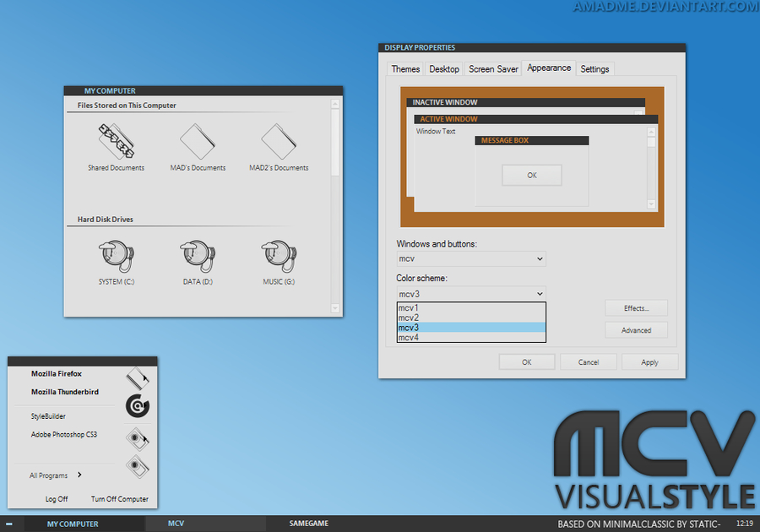Click the Photoshop CS3 icon in start menu

tap(138, 467)
